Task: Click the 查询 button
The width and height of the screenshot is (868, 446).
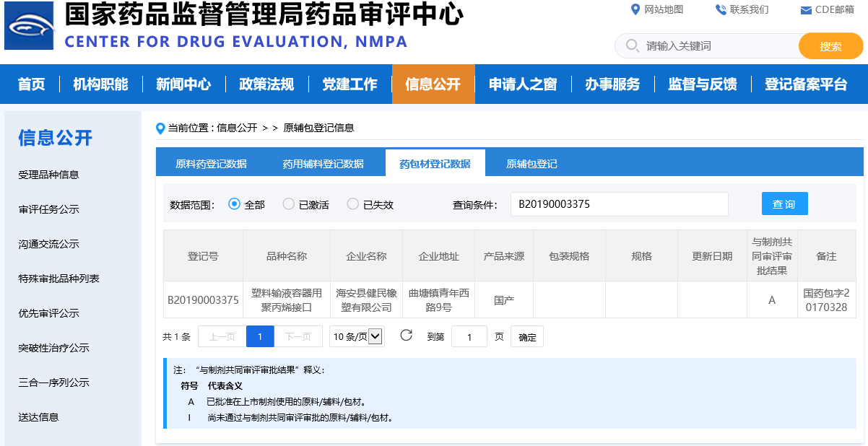Action: click(x=784, y=204)
